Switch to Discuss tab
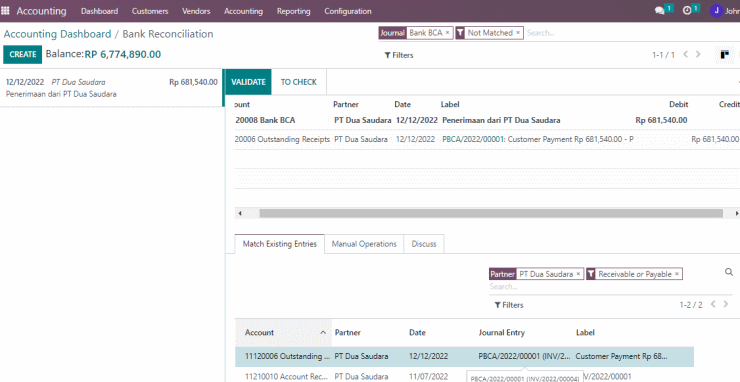Screen dimensions: 740x382 pyautogui.click(x=424, y=244)
